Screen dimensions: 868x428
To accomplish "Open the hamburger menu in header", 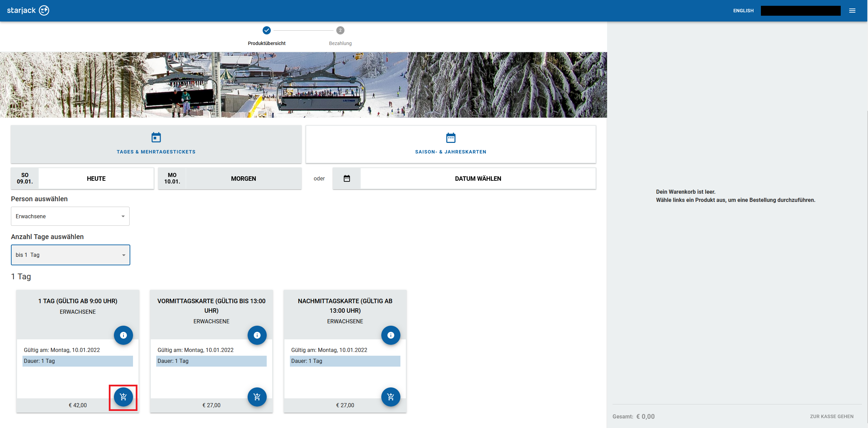I will (852, 11).
